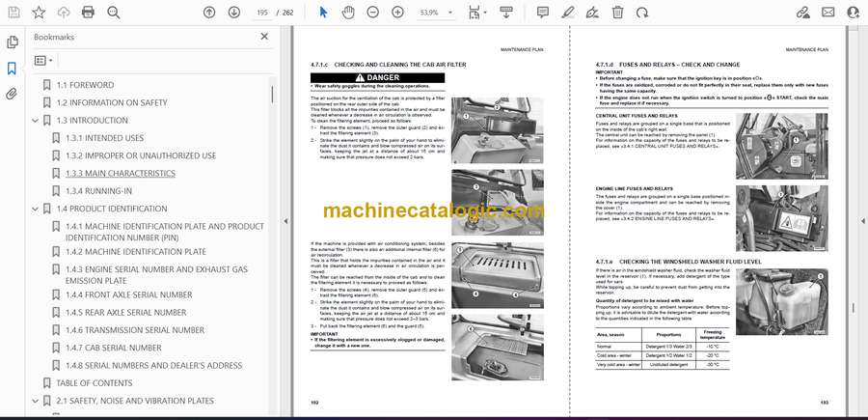Zoom out with the minus button
868x420 pixels.
tap(372, 13)
